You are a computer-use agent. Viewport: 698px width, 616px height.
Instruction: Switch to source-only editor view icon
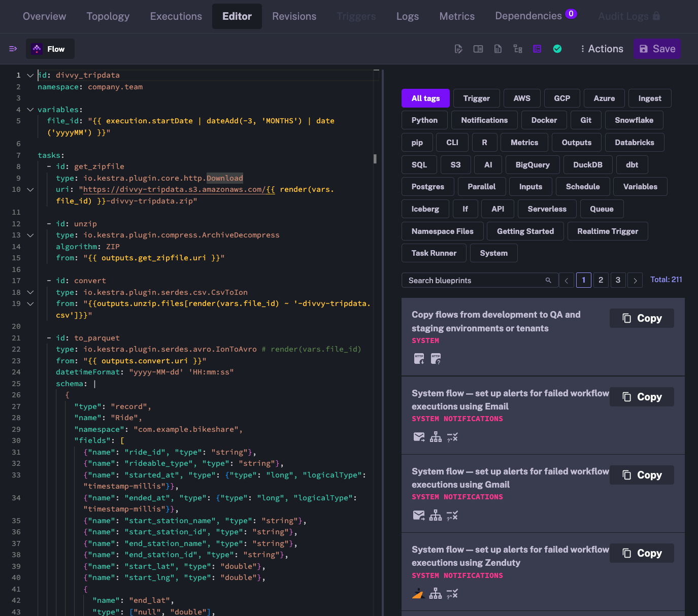point(458,49)
